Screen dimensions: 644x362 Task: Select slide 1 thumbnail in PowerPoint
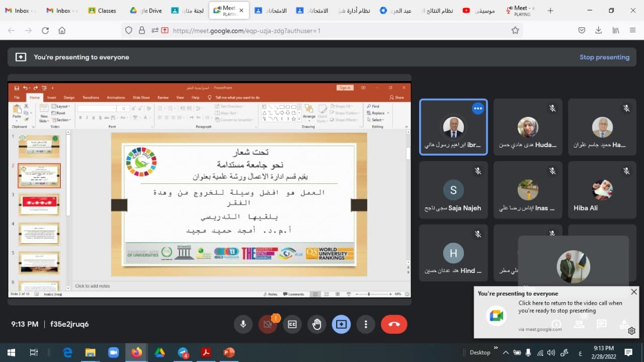pyautogui.click(x=39, y=147)
